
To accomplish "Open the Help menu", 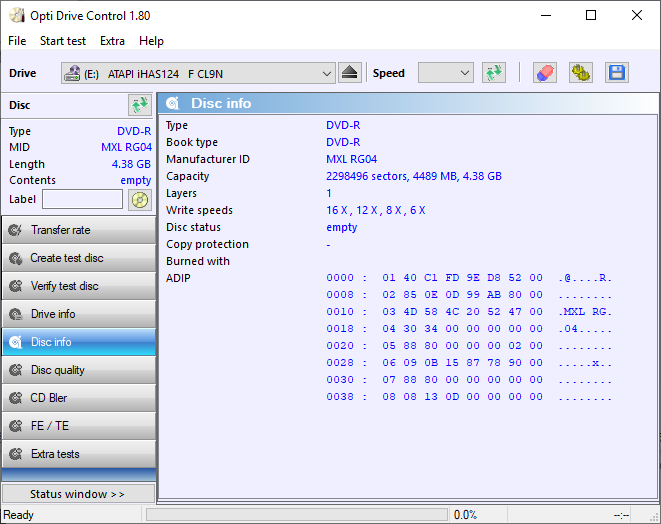I will point(151,41).
